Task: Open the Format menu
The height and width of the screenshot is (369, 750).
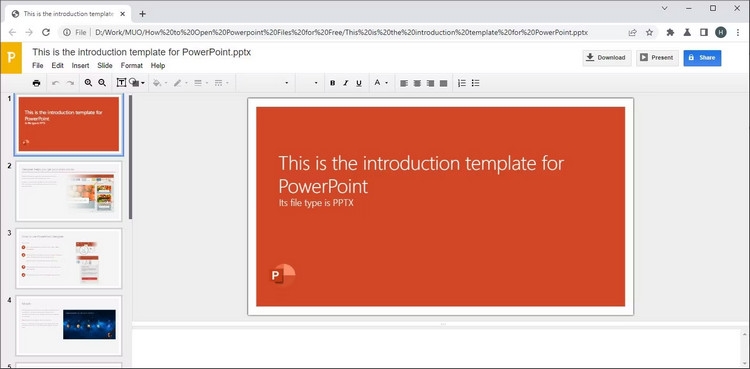Action: point(132,66)
